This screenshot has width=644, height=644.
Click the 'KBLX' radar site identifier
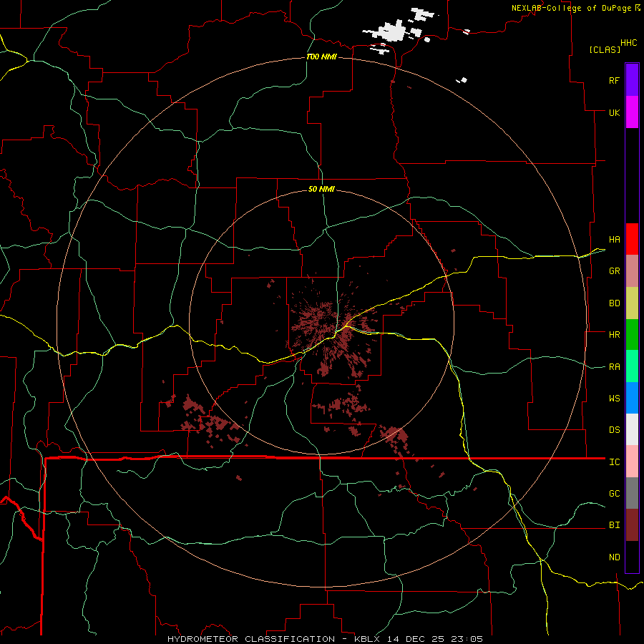(x=369, y=639)
